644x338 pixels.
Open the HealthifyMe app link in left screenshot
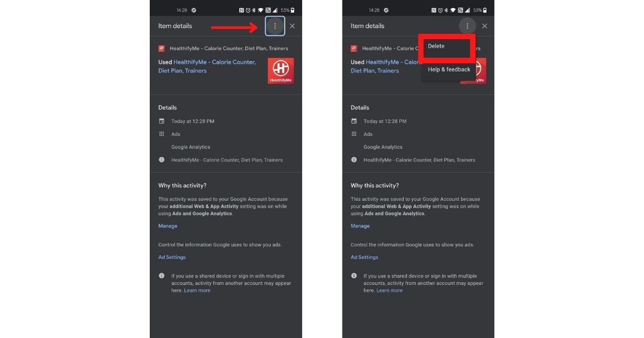pos(207,67)
